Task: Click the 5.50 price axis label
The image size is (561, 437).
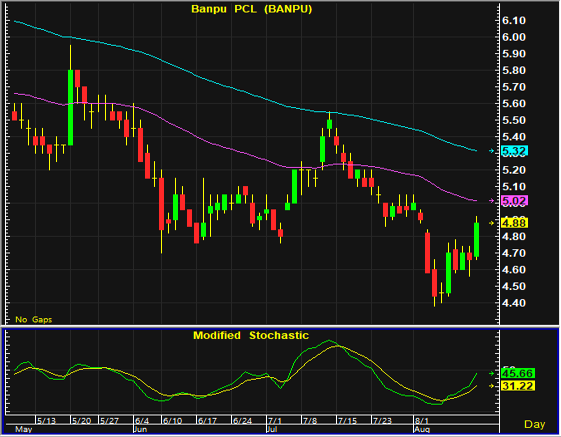Action: [514, 120]
